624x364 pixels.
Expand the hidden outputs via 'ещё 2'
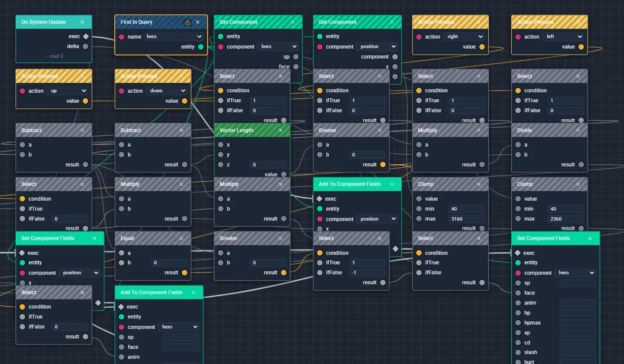[54, 56]
